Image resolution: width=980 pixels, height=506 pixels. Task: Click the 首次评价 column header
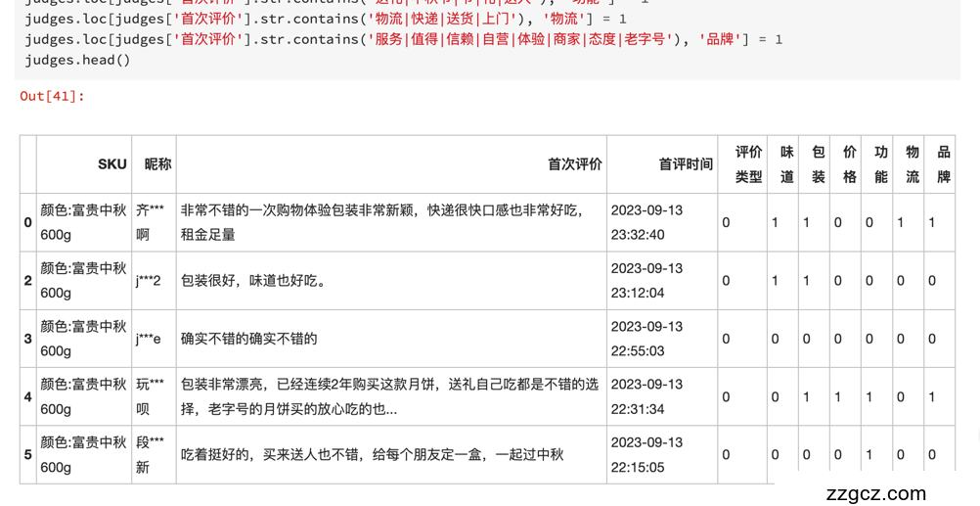click(574, 164)
